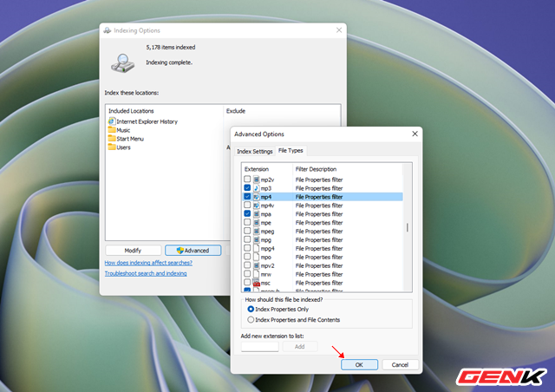The width and height of the screenshot is (555, 392).
Task: Click the Advanced button with shield
Action: point(193,251)
